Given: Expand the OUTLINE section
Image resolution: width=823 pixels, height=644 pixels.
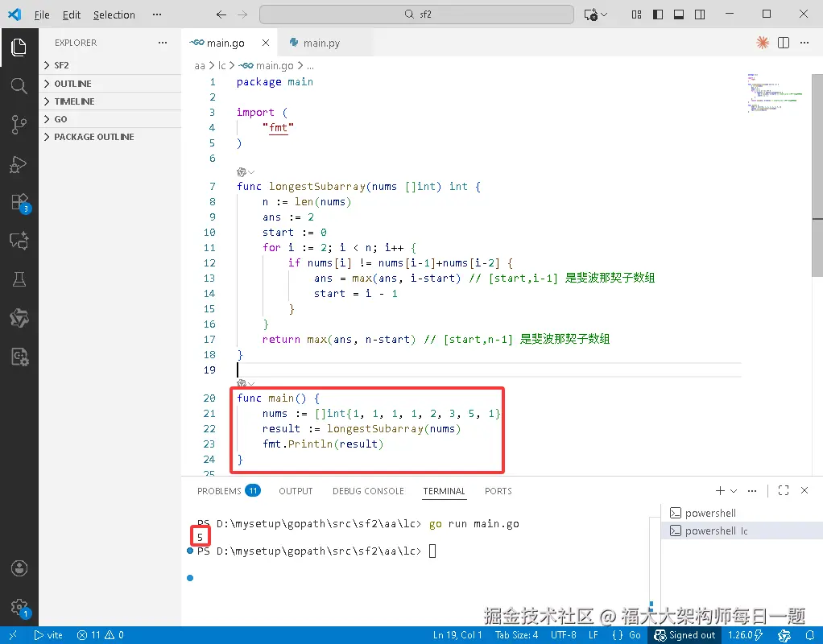Looking at the screenshot, I should click(x=110, y=84).
